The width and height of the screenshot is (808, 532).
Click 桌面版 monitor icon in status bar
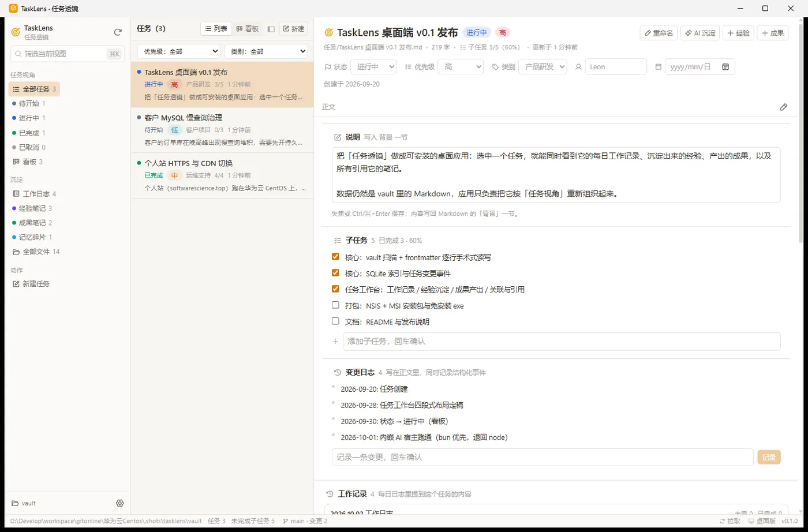[x=761, y=521]
